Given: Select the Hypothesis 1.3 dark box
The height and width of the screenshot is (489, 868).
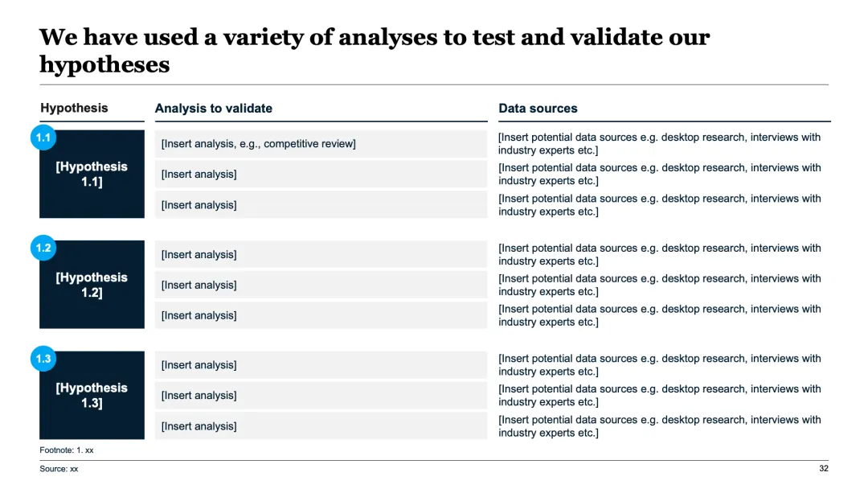Looking at the screenshot, I should pyautogui.click(x=92, y=397).
